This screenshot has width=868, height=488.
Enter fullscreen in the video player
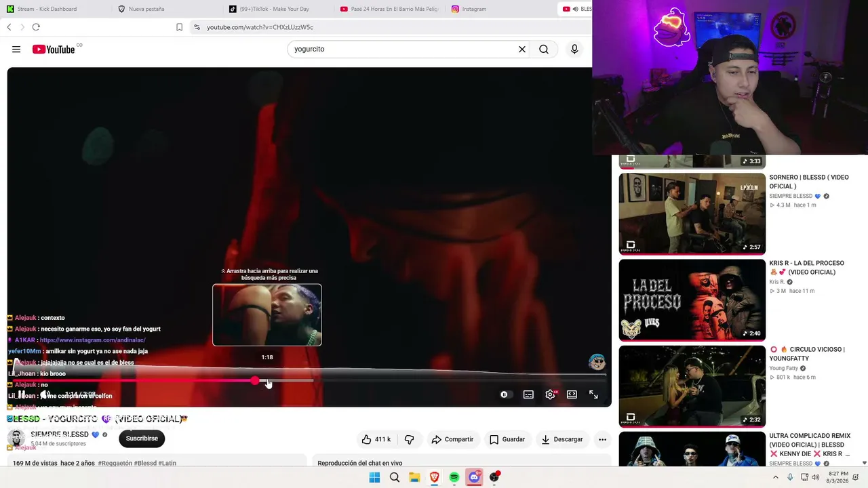[593, 394]
